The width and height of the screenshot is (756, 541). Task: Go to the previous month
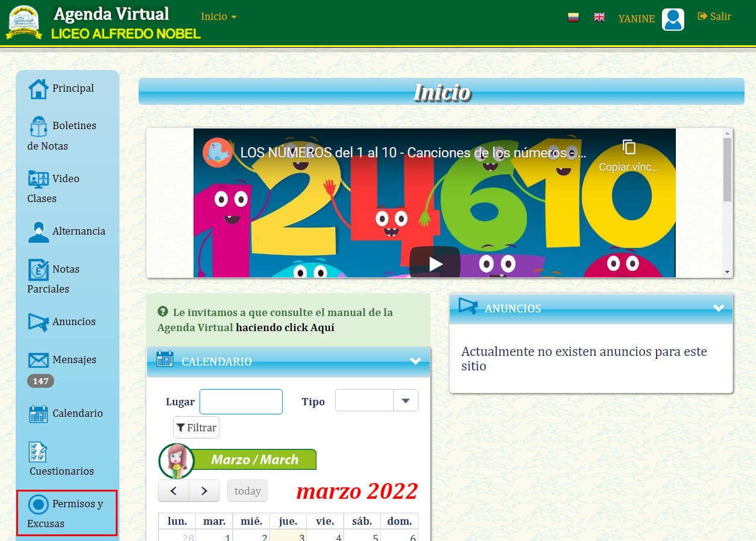click(x=174, y=490)
